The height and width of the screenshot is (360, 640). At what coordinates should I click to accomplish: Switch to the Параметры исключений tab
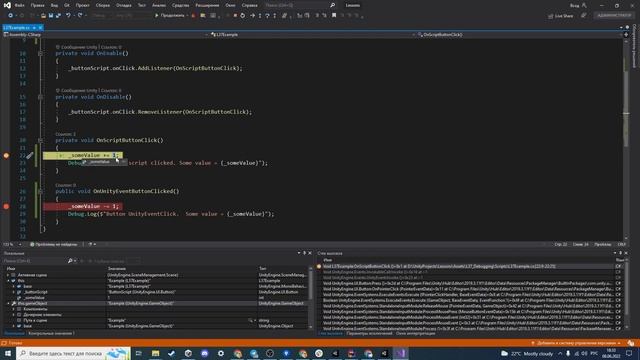(369, 333)
